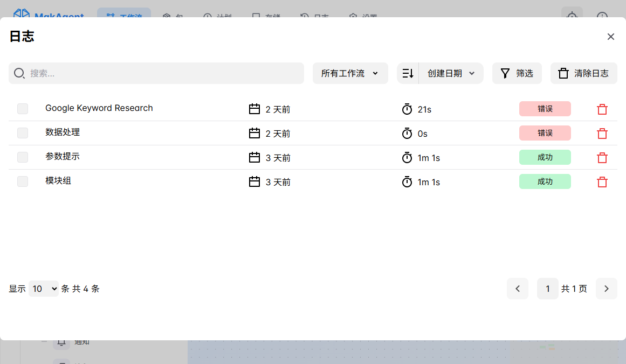Remove the 模块组 log entry via trash icon

602,182
